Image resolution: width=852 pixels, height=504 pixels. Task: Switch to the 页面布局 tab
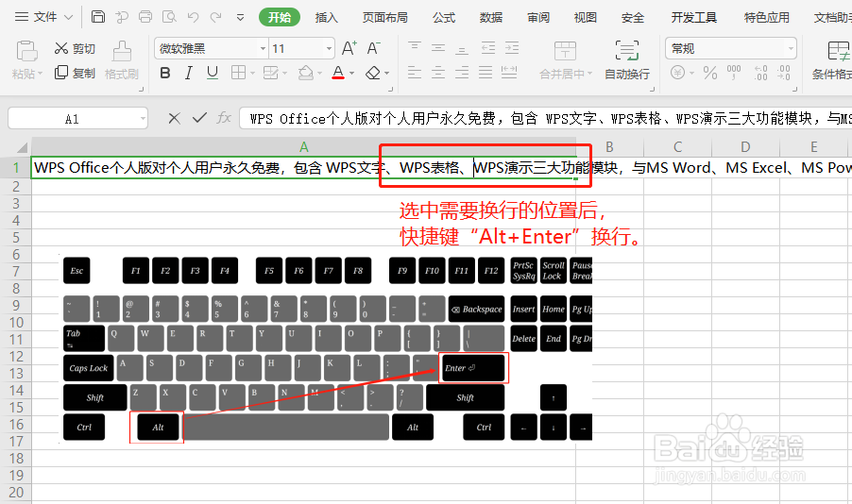point(385,17)
